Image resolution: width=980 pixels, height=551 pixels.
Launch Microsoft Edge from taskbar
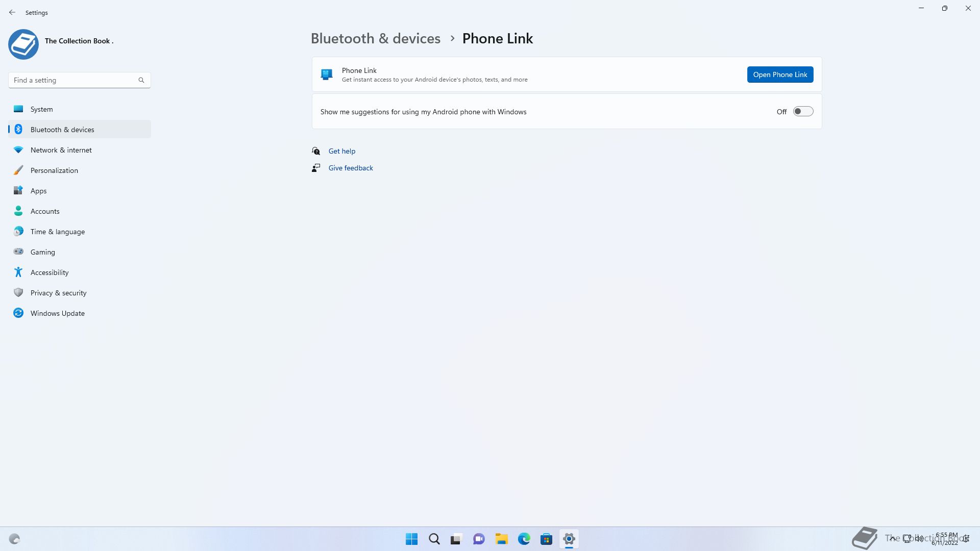pyautogui.click(x=524, y=539)
